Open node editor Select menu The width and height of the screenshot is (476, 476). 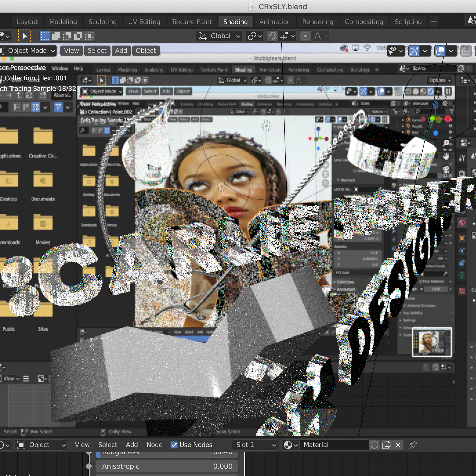tap(108, 445)
